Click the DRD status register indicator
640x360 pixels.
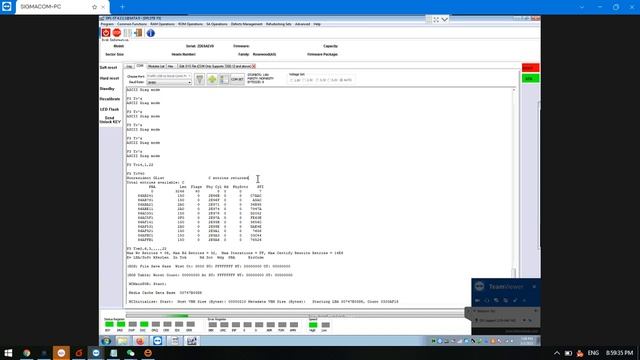(x=120, y=324)
